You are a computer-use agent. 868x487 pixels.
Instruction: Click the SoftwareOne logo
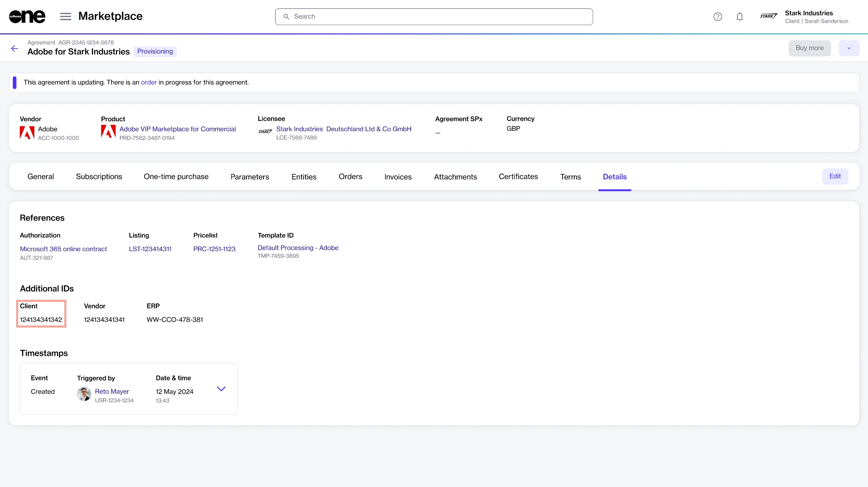(x=27, y=17)
